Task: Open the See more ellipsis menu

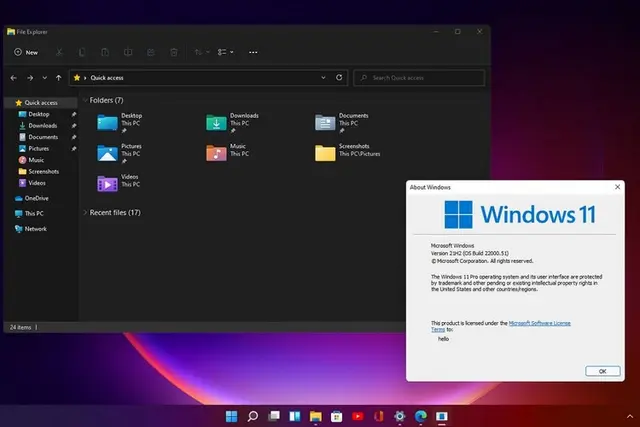Action: 253,52
